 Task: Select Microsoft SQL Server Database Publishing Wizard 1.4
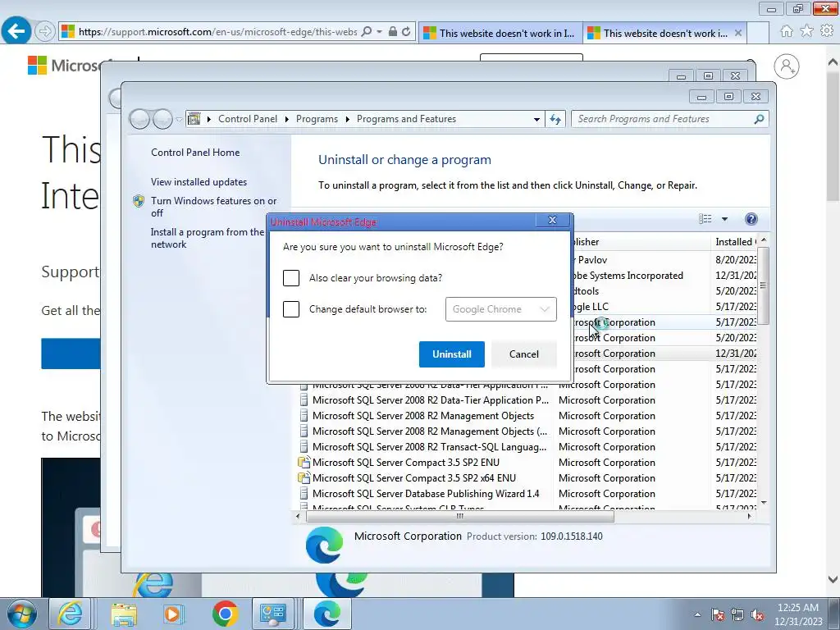[x=426, y=493]
